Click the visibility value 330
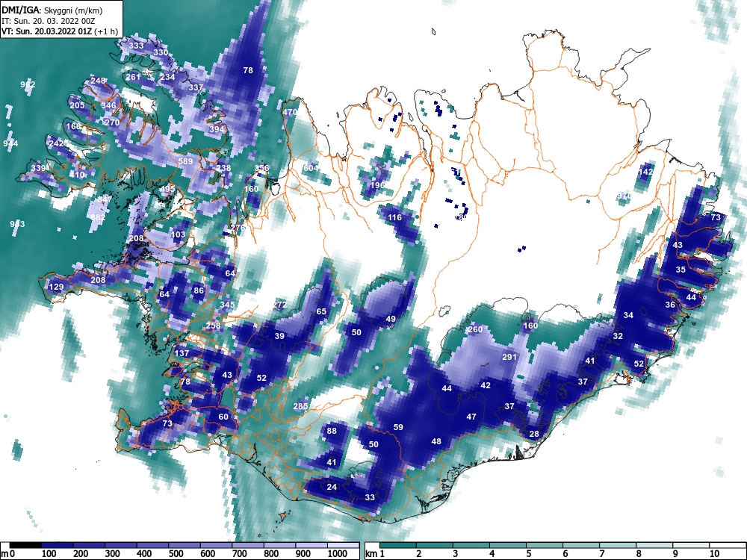This screenshot has height=560, width=747. (x=161, y=52)
